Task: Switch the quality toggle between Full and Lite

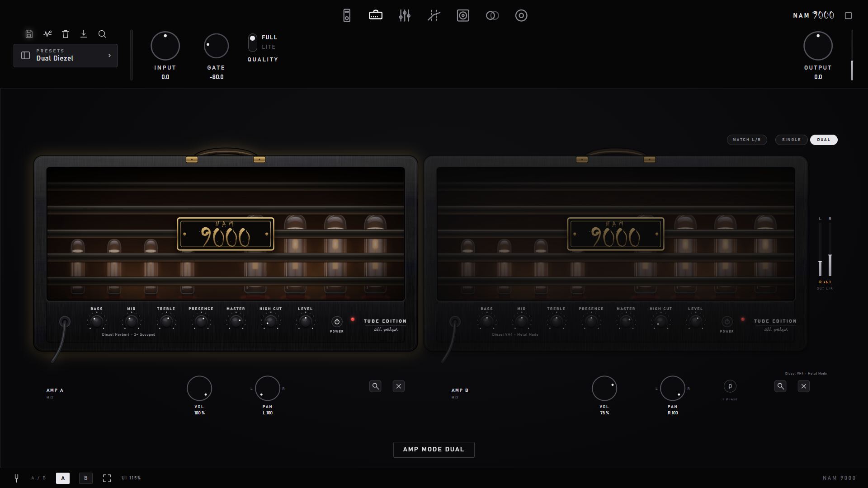Action: [x=253, y=42]
